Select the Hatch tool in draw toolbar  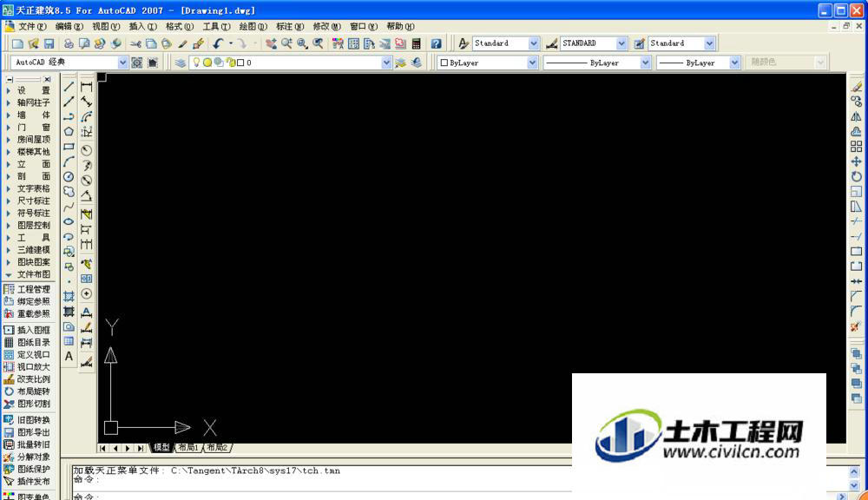click(69, 296)
